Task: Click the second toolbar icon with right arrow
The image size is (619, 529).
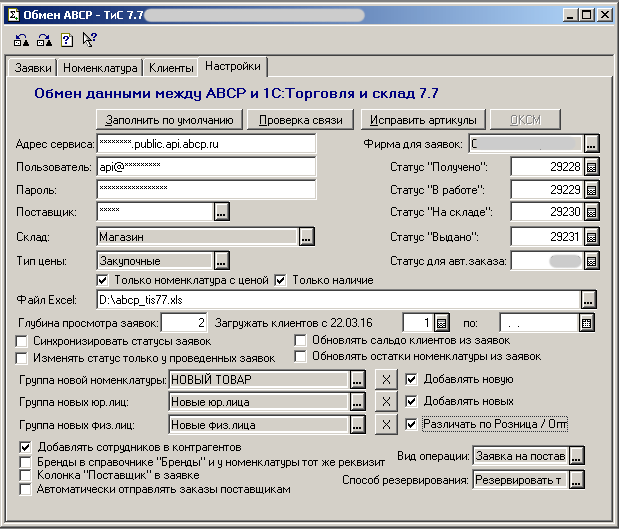Action: pos(44,40)
